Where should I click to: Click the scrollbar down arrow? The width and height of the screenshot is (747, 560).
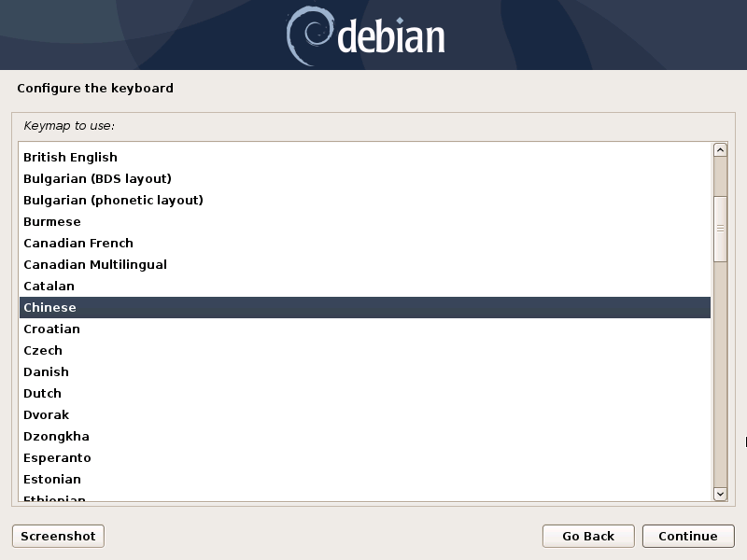pyautogui.click(x=720, y=494)
